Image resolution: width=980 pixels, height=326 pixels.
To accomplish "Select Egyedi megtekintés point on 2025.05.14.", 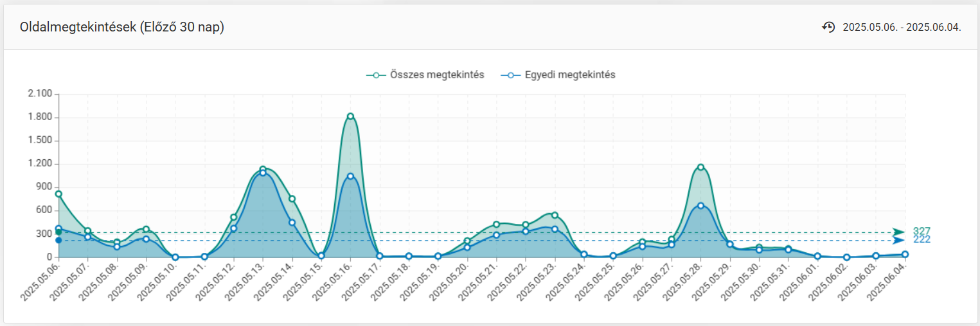I will tap(292, 223).
